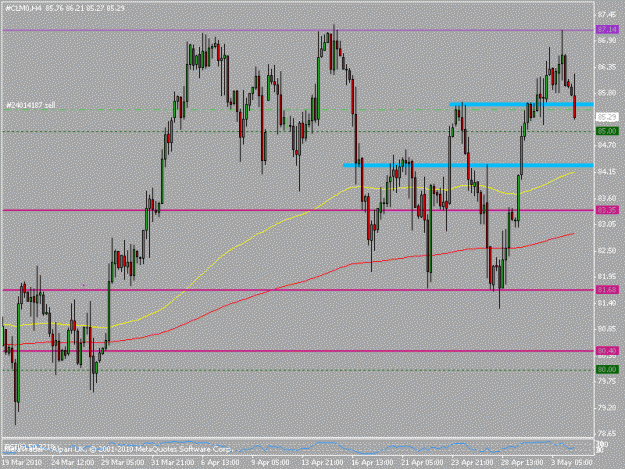Click the current price label 85.23

607,117
